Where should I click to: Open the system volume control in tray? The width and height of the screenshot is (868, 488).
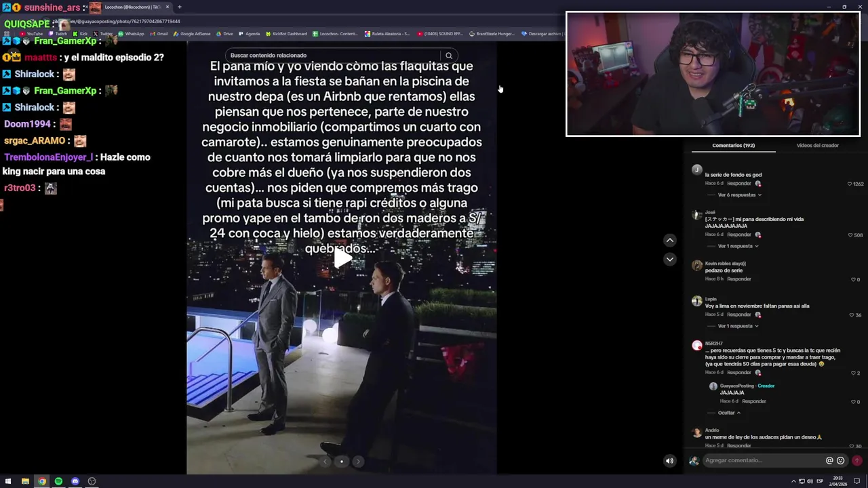810,481
